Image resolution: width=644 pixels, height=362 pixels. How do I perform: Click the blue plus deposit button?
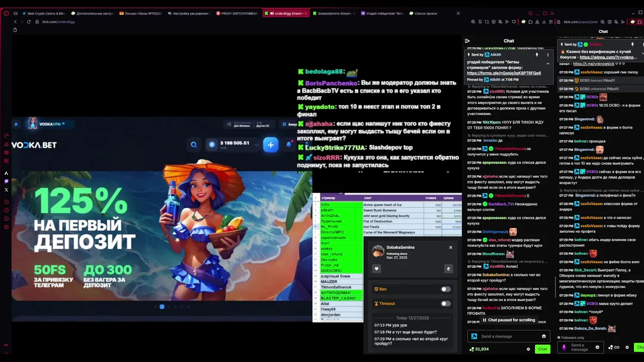tap(271, 145)
